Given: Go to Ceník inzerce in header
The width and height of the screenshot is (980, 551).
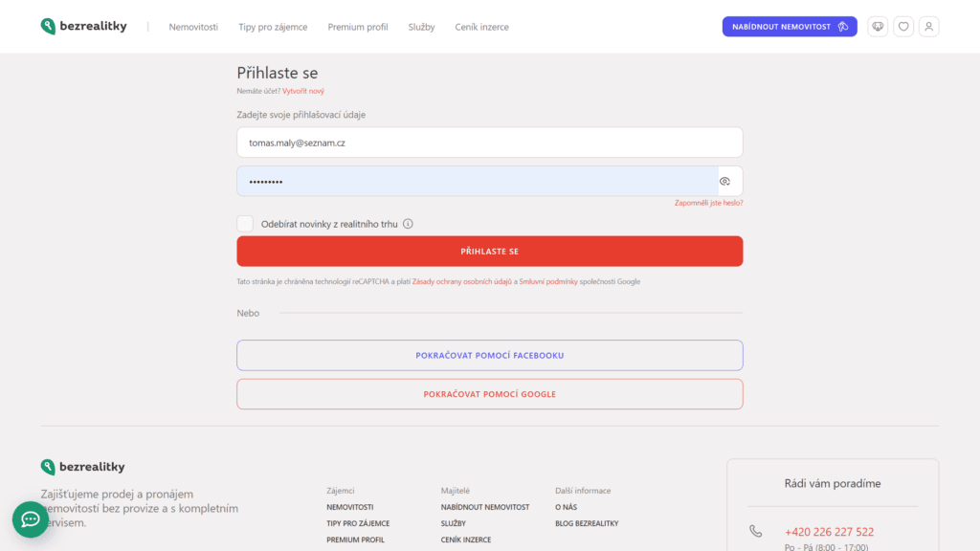Looking at the screenshot, I should coord(481,27).
